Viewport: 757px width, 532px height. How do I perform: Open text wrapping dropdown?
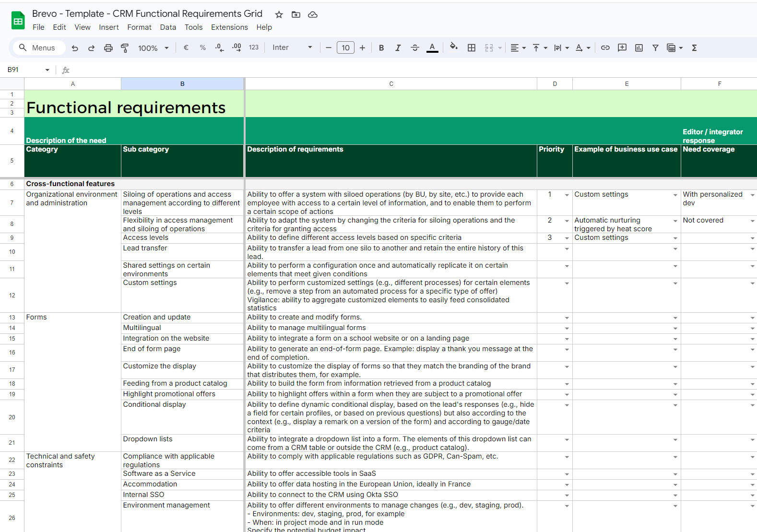[561, 48]
